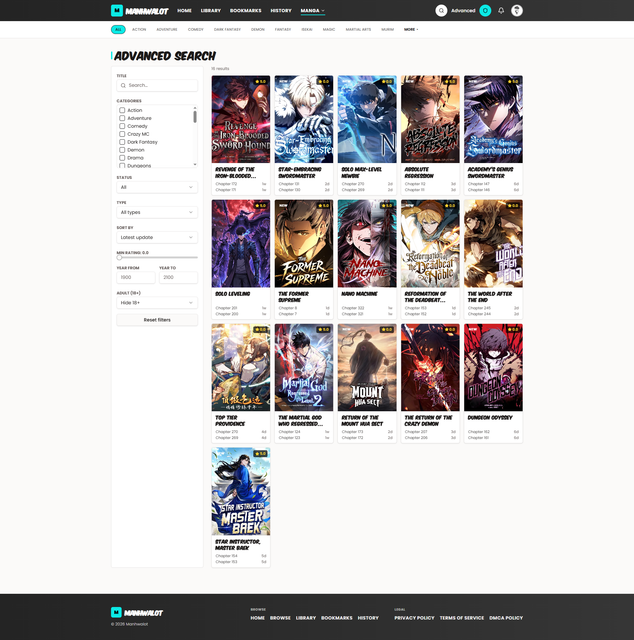Check the Comedy category
The width and height of the screenshot is (634, 640).
point(122,126)
